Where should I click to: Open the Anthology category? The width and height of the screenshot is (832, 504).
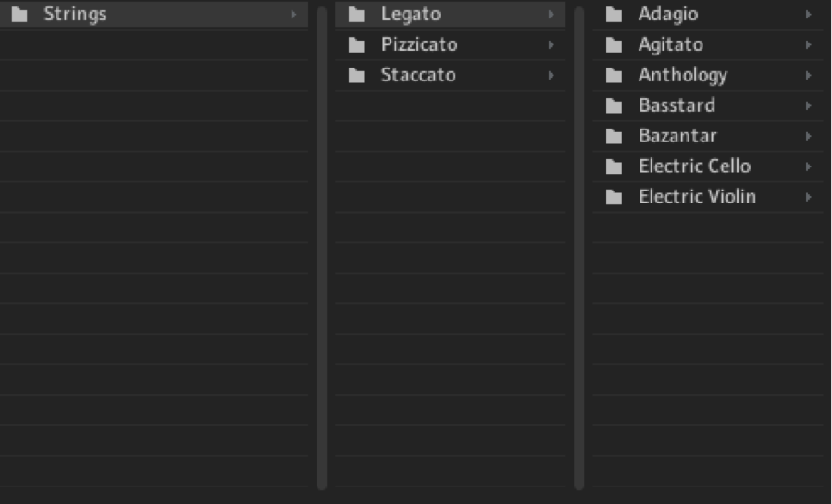(x=708, y=75)
